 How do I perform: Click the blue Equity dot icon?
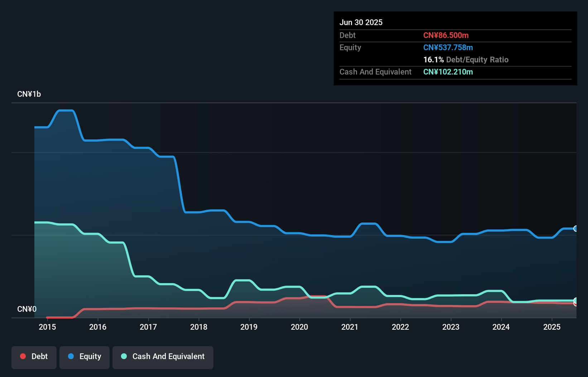[x=72, y=356]
